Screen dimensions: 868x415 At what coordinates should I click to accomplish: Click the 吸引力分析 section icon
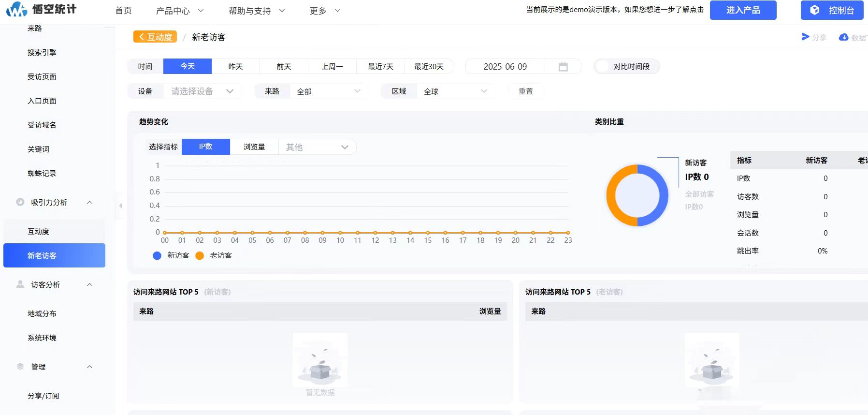tap(20, 202)
